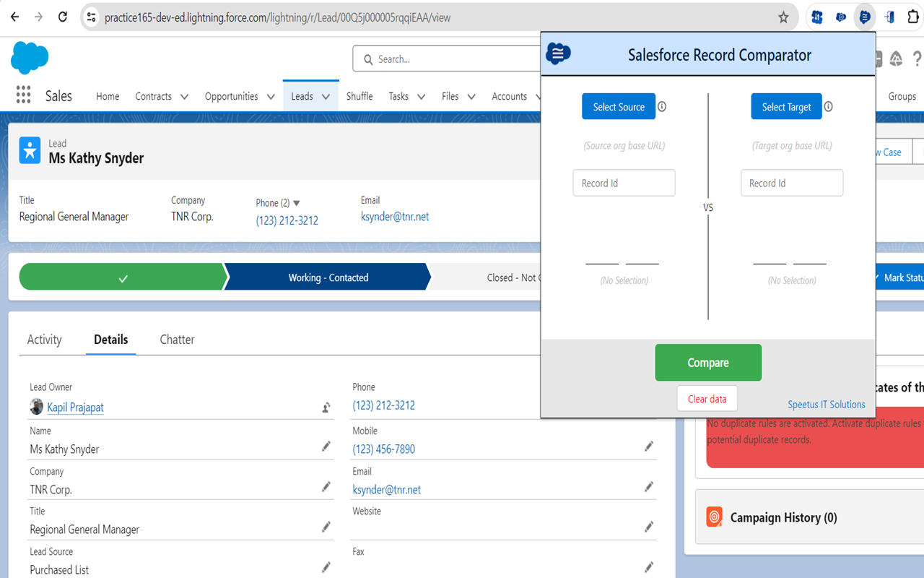Expand the Phone (2) dropdown
Viewport: 924px width, 578px height.
(x=296, y=203)
